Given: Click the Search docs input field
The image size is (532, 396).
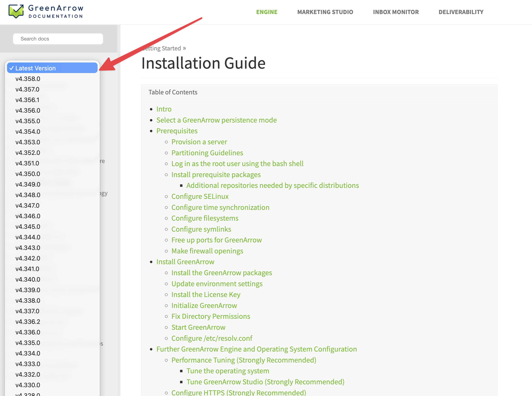Looking at the screenshot, I should [58, 38].
